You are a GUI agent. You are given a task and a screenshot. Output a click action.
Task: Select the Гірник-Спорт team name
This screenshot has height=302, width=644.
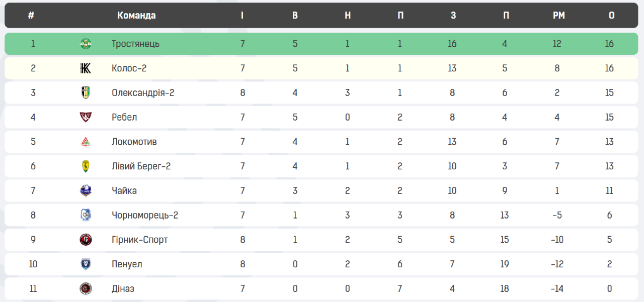(139, 240)
